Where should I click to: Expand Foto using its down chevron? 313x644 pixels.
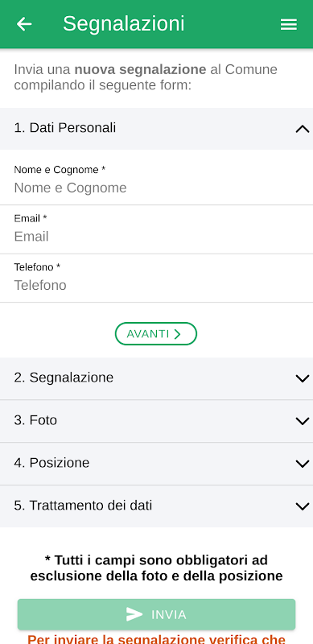point(303,421)
